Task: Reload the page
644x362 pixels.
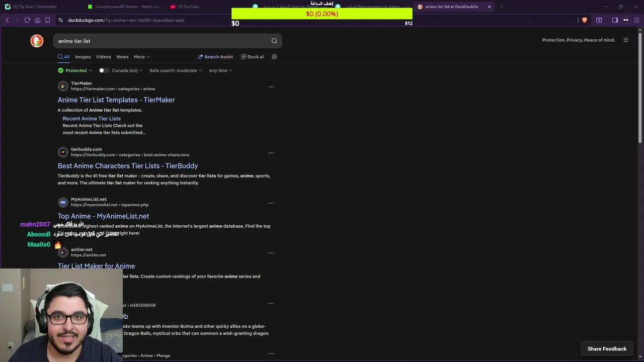Action: [x=27, y=20]
